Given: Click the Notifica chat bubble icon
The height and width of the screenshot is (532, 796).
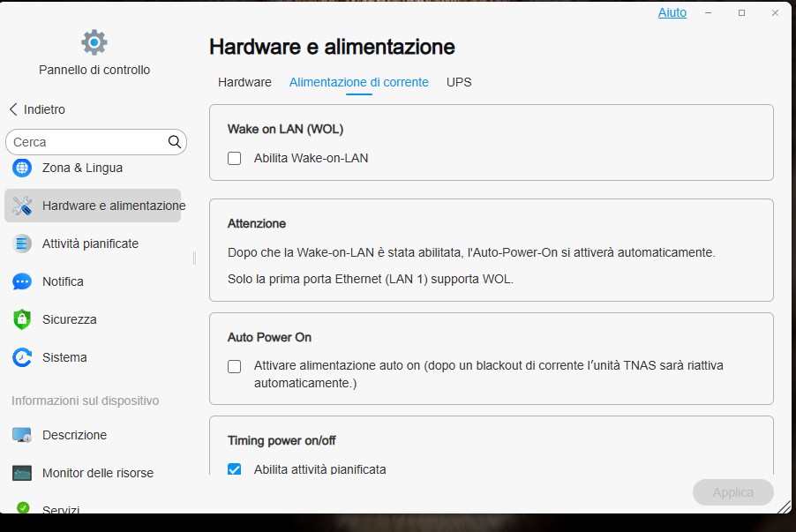Looking at the screenshot, I should pos(22,281).
